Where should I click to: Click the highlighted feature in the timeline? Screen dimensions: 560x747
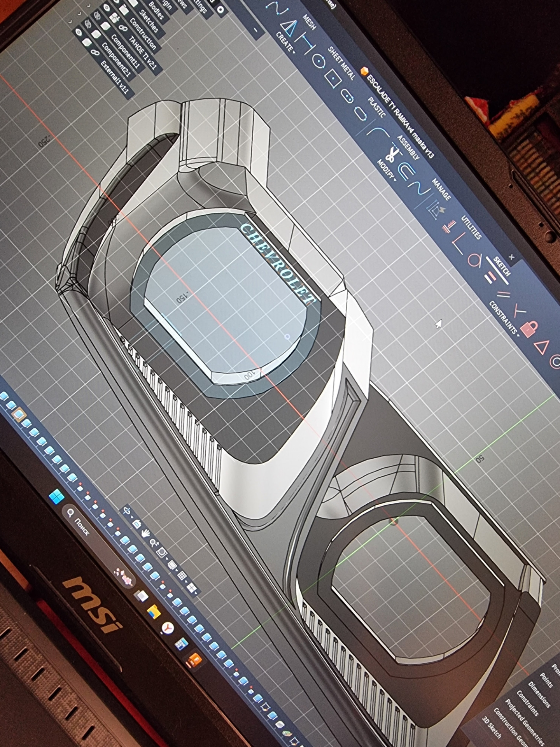18,415
